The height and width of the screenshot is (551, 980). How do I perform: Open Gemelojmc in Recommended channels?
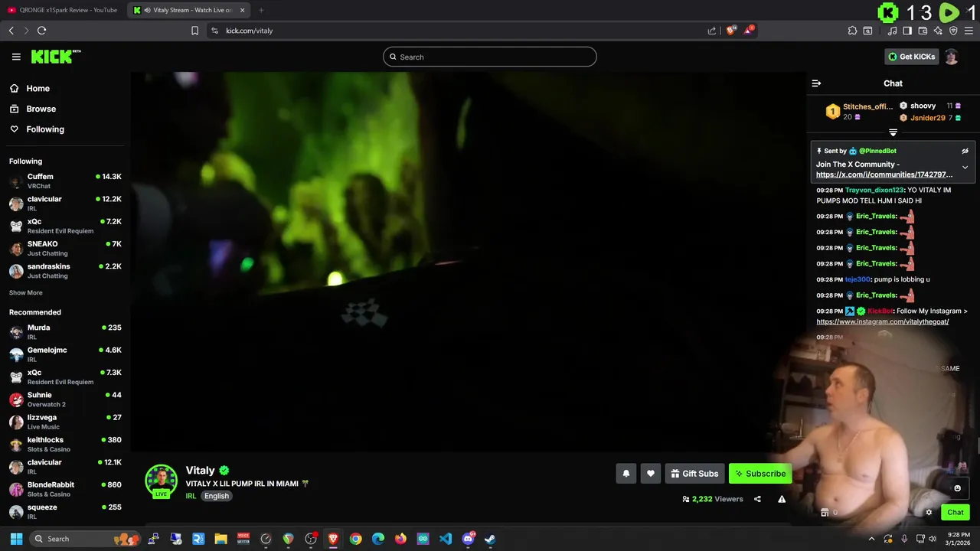click(65, 354)
